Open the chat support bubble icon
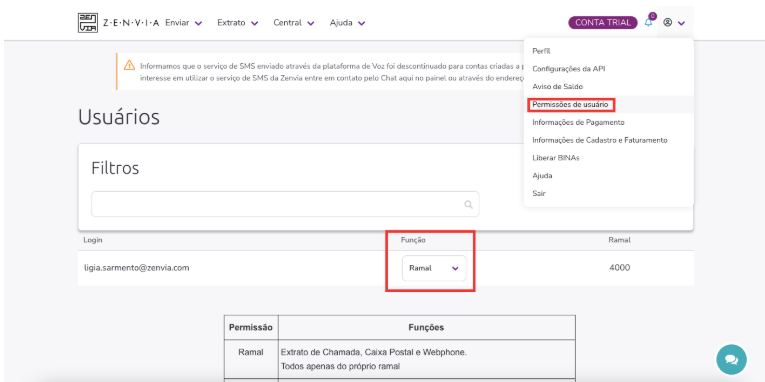765x382 pixels. tap(731, 360)
